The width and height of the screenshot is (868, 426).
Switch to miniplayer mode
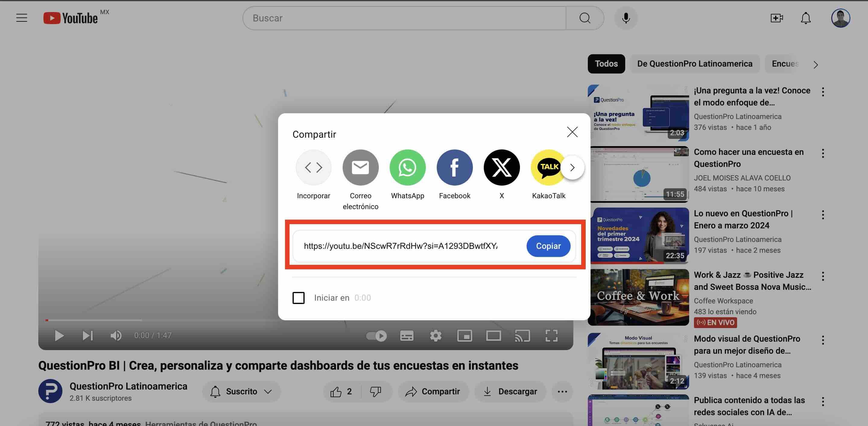coord(464,336)
